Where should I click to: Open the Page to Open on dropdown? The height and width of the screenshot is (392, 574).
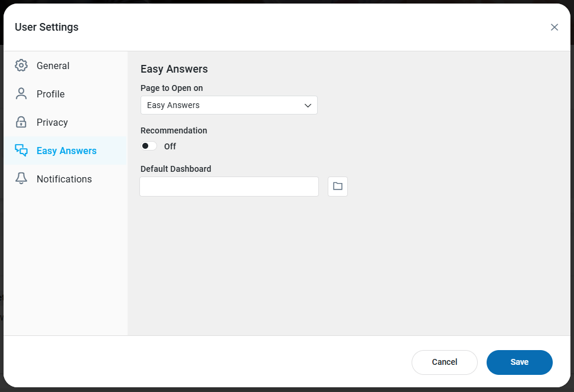click(229, 105)
